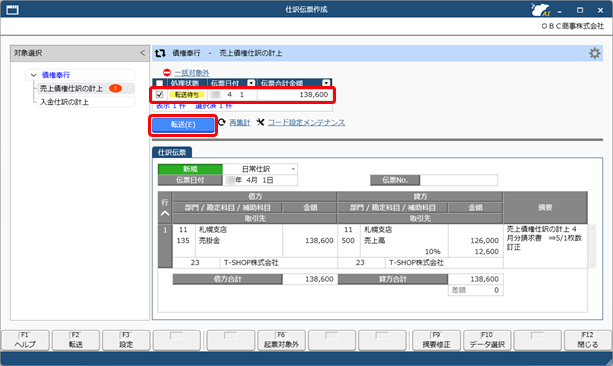Click the green 新規 status label
This screenshot has height=366, width=613.
tap(190, 169)
